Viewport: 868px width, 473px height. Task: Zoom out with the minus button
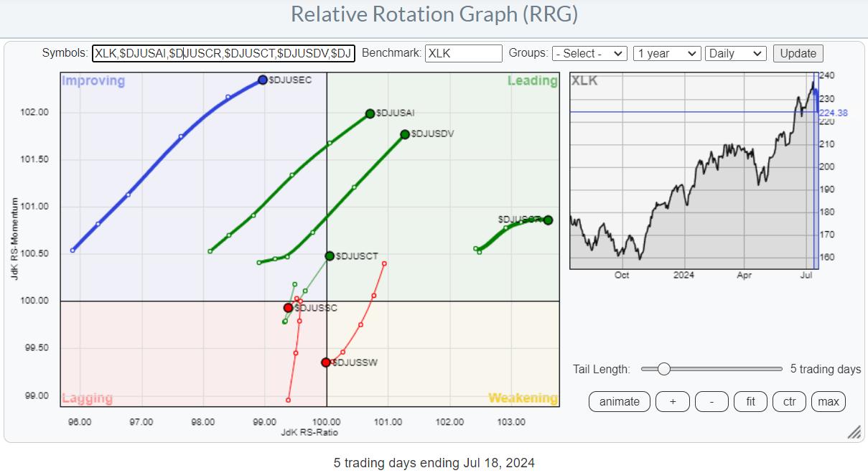(x=711, y=401)
